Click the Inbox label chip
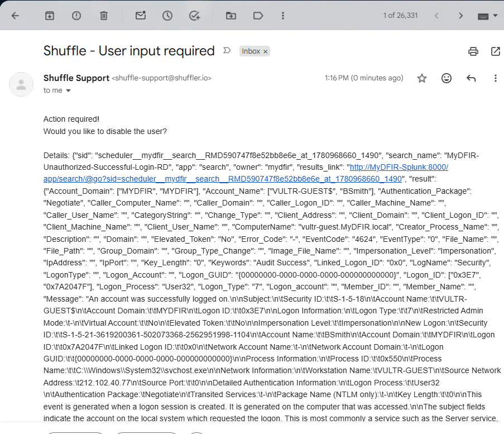Screen dimensions: 504x434 251,51
